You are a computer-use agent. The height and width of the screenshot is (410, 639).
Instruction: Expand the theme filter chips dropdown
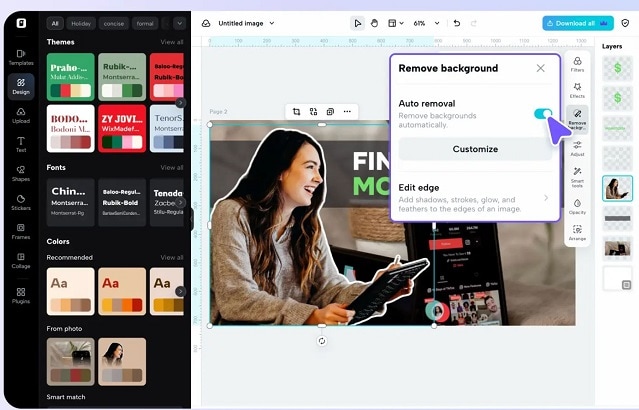click(x=179, y=23)
